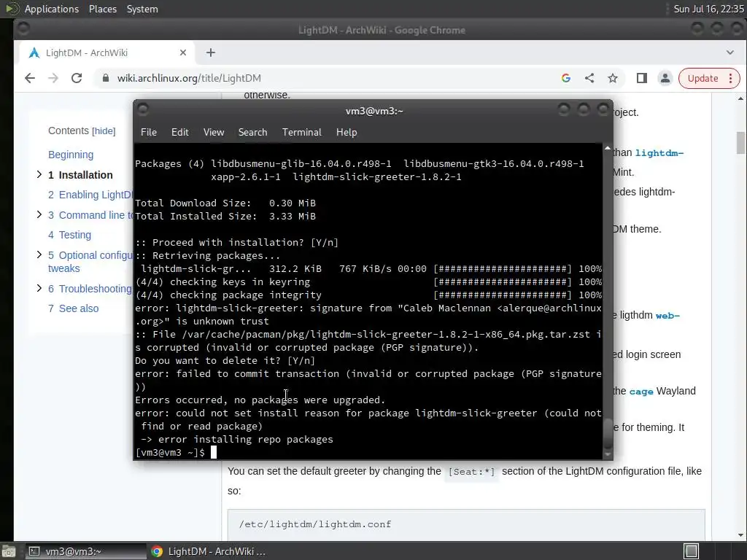Click the terminal title vm3@vm3:~
747x560 pixels.
click(374, 111)
